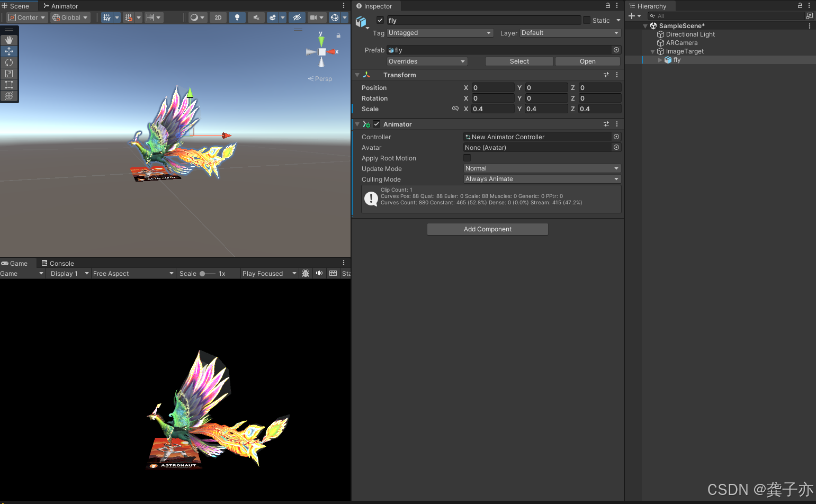Toggle shortcuts keyboard icon in Game view
Image resolution: width=816 pixels, height=504 pixels.
coord(333,274)
